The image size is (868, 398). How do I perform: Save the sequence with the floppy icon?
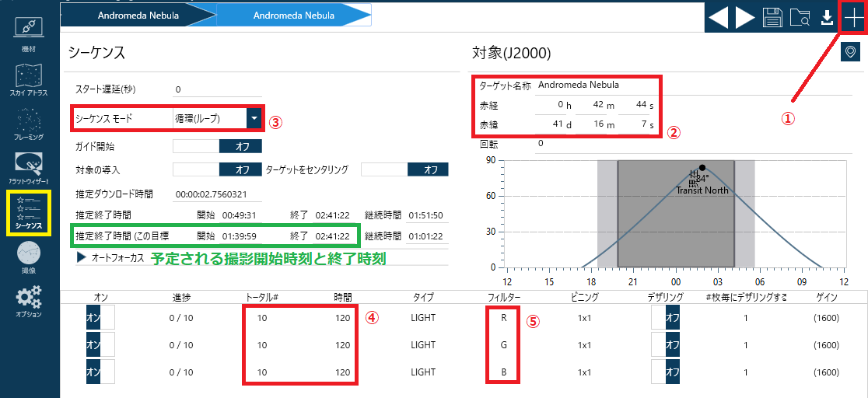coord(772,18)
